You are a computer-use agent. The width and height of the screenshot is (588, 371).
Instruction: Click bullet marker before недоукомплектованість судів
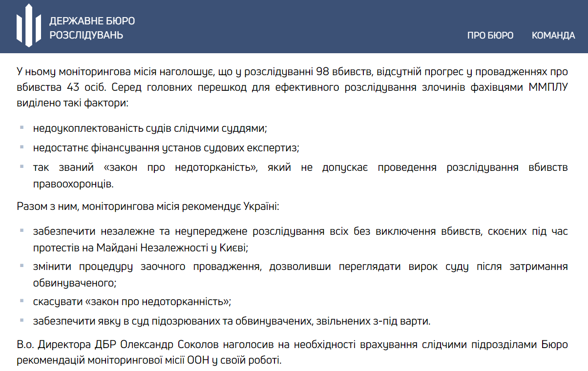22,128
